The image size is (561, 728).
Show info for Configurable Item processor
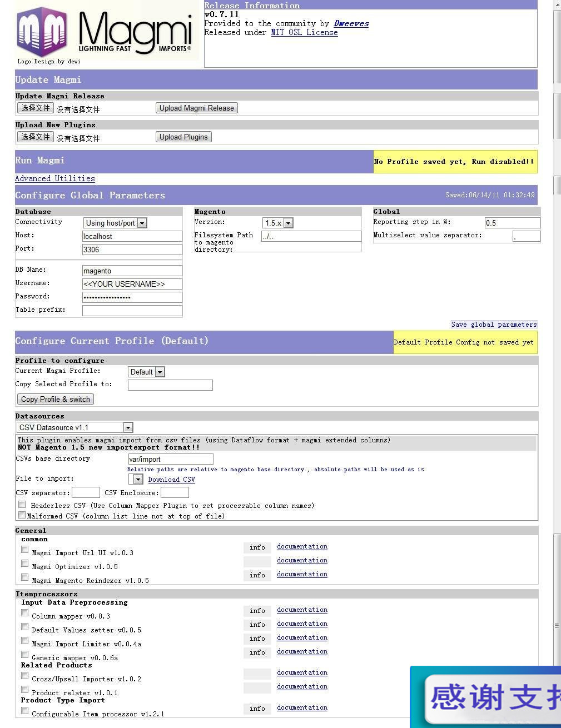tap(257, 709)
